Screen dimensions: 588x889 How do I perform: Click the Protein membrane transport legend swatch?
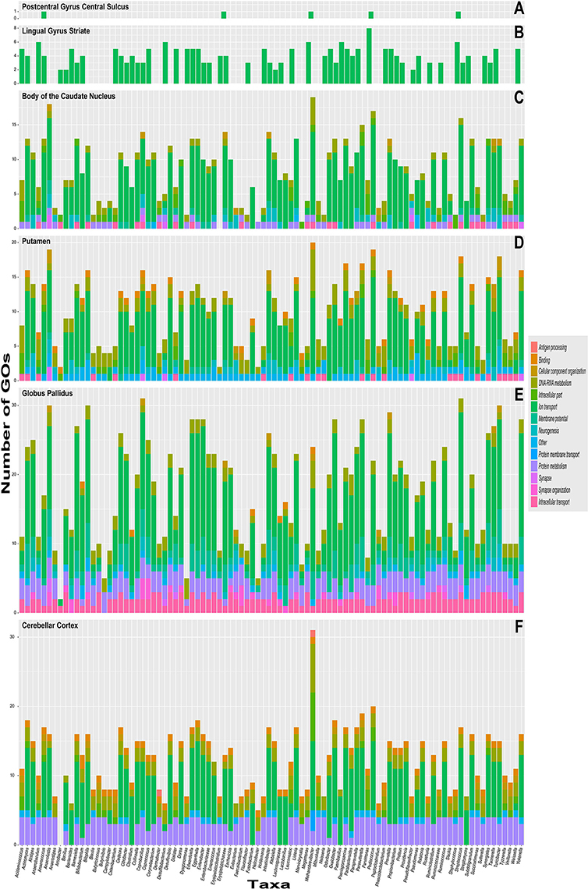tap(533, 455)
